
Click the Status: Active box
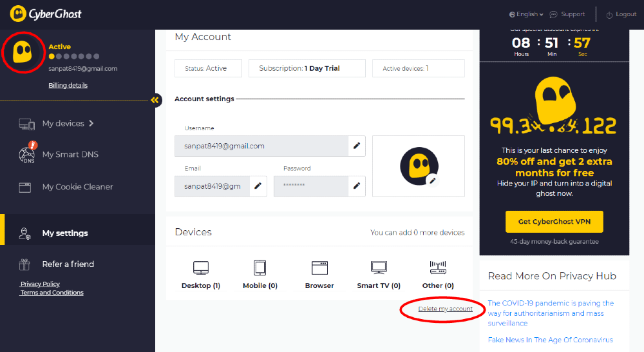208,68
